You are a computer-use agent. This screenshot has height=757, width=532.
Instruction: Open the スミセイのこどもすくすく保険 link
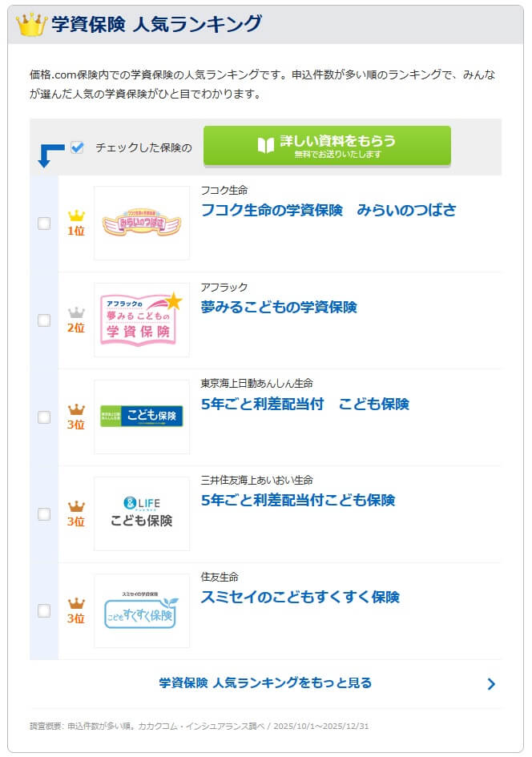(300, 598)
